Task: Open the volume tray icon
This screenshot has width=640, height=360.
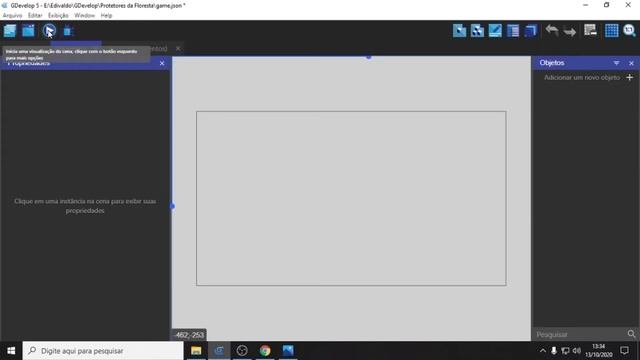Action: coord(577,351)
